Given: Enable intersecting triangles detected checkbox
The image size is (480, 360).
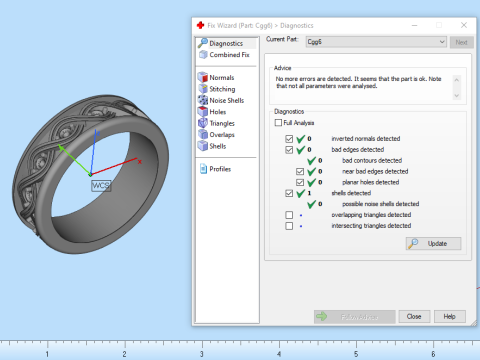Looking at the screenshot, I should coord(289,226).
